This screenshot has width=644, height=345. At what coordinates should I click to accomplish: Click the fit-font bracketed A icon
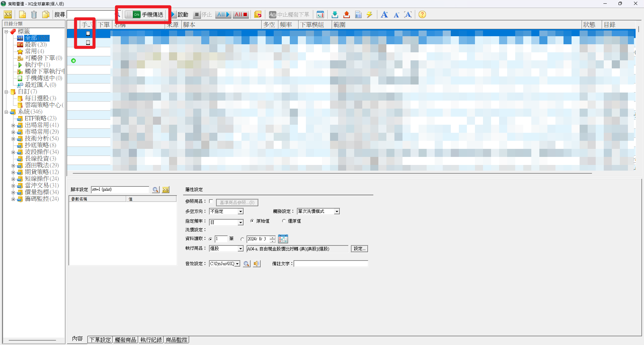[x=408, y=14]
